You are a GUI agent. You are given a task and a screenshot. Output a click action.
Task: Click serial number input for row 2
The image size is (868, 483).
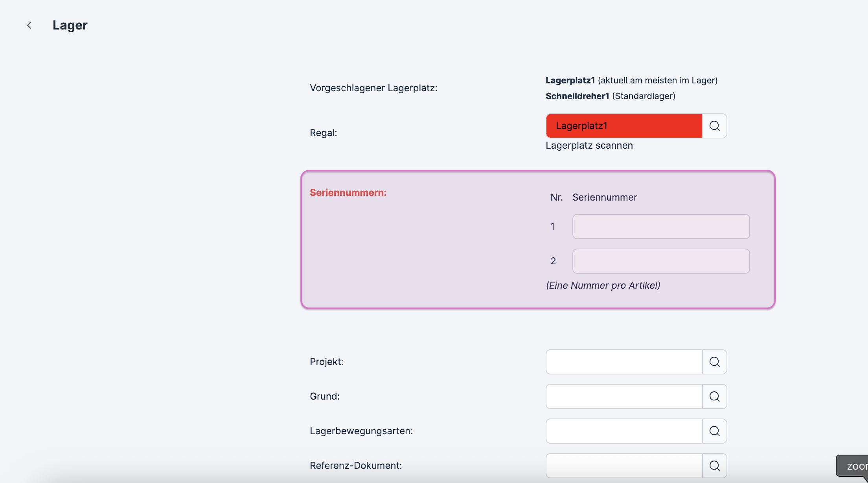tap(661, 261)
